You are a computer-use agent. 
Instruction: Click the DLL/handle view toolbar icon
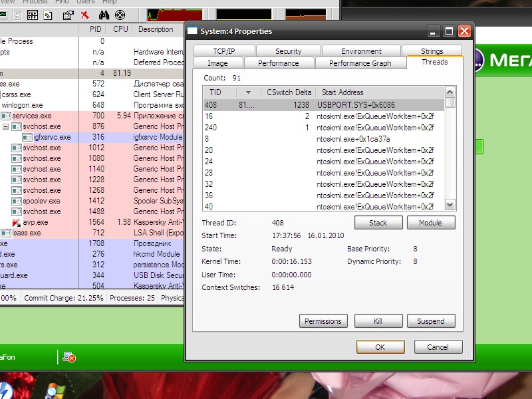(48, 15)
